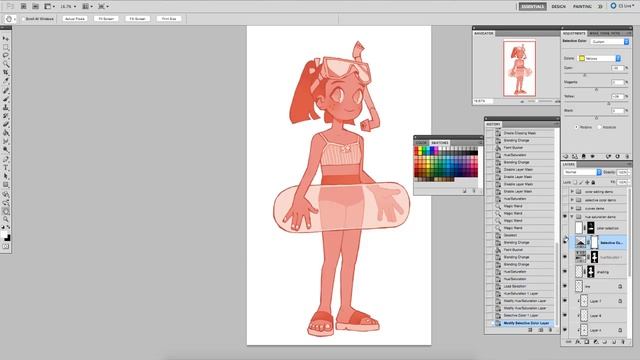The image size is (640, 360).
Task: Open Selective Color preset dropdown
Action: tap(610, 42)
